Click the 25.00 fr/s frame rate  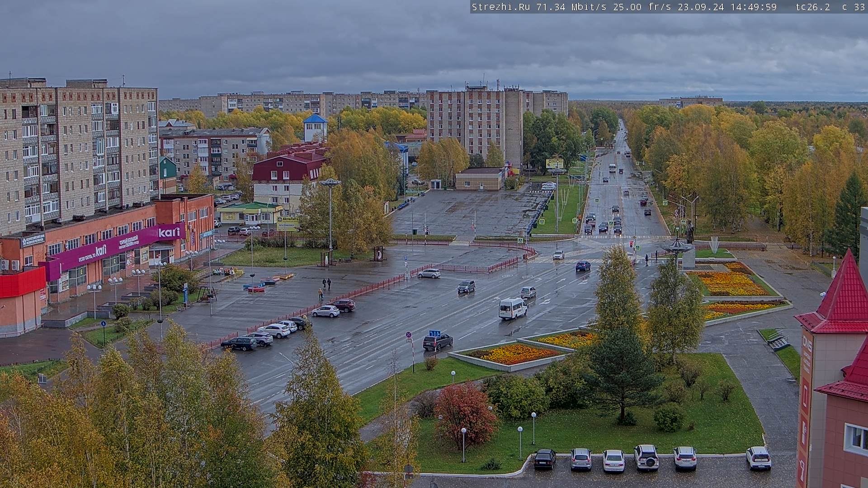click(x=642, y=7)
